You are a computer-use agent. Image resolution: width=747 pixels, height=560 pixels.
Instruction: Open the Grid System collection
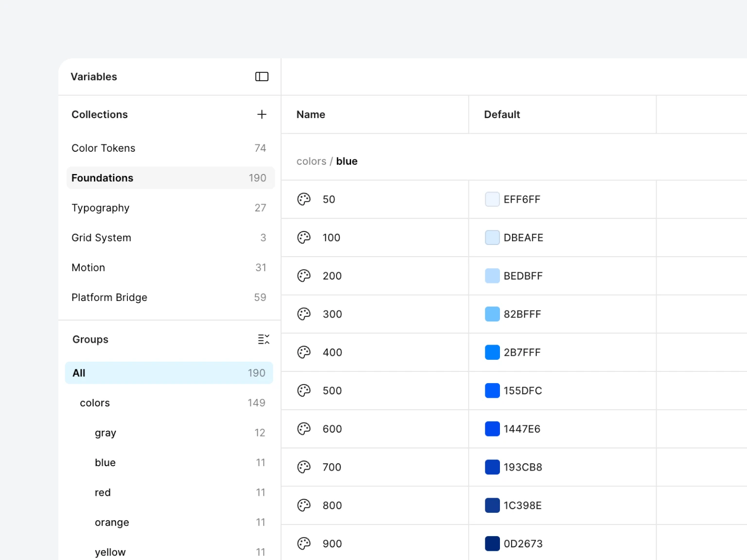170,238
